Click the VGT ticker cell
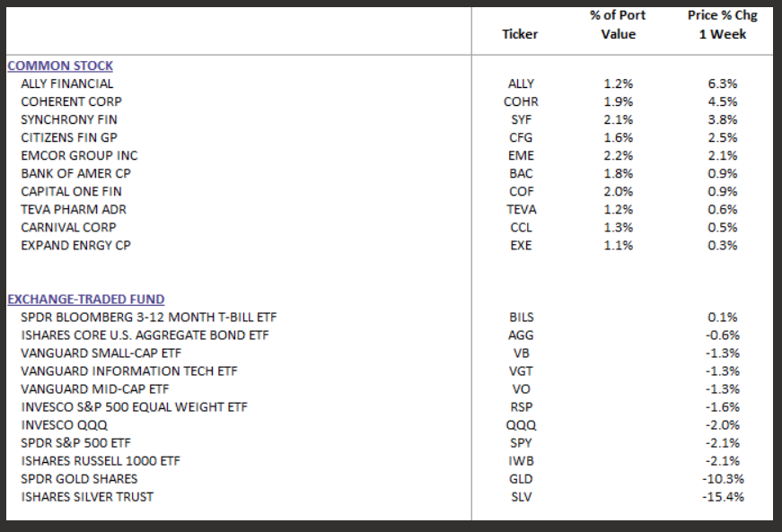This screenshot has height=532, width=782. coord(521,371)
